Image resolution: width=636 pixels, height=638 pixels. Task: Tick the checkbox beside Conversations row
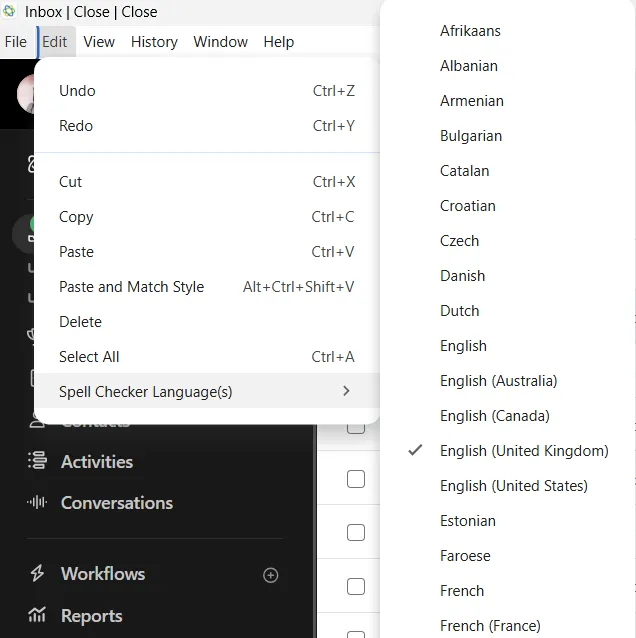pyautogui.click(x=356, y=533)
